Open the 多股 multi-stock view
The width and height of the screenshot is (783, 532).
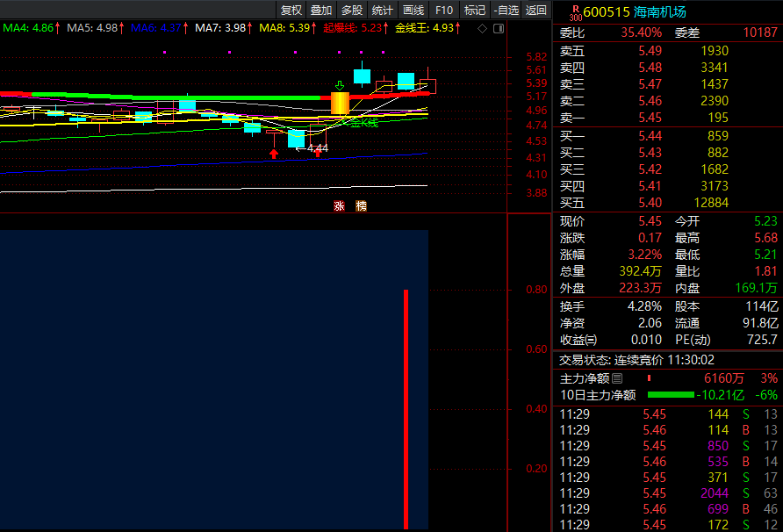point(351,11)
